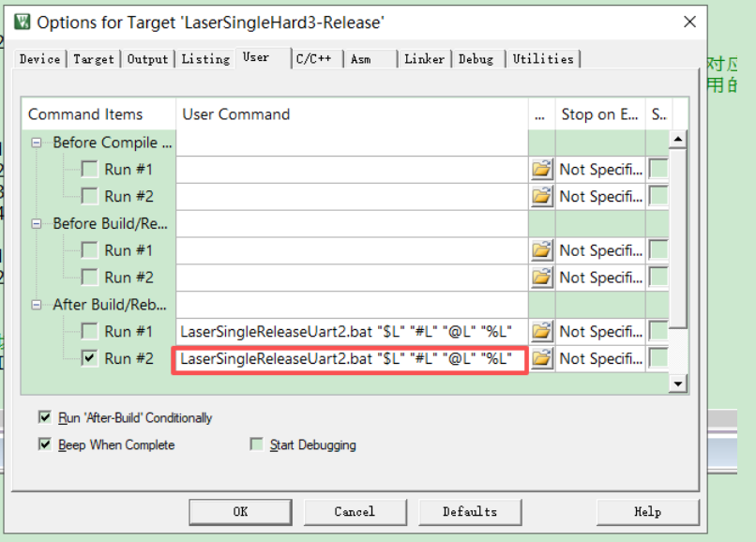Open Stop on Exit dropdown for Before Compile Run #1

pos(600,169)
